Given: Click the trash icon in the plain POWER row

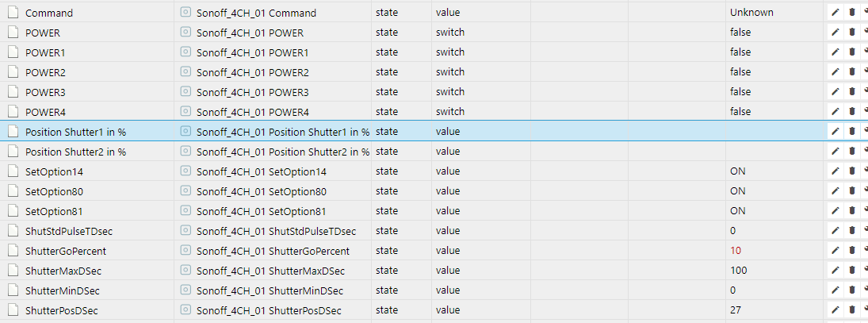Looking at the screenshot, I should click(852, 32).
